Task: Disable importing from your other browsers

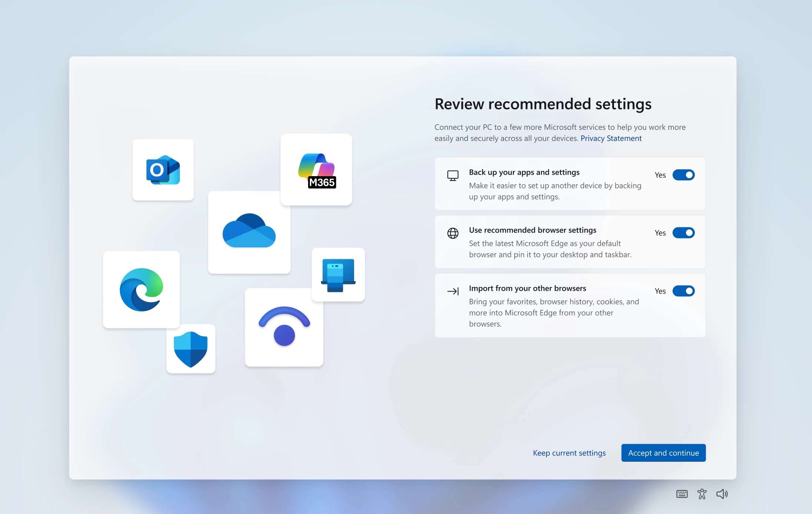Action: pos(683,291)
